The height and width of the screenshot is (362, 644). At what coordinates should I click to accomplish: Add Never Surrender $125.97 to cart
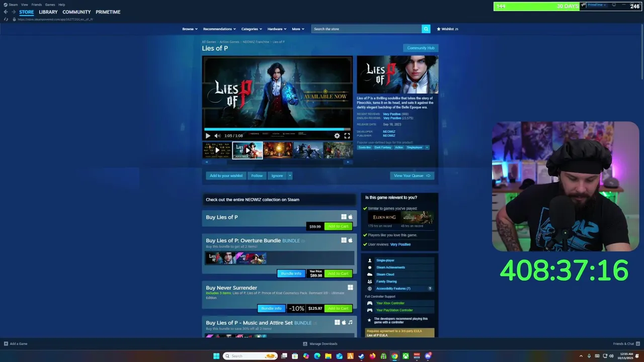338,308
